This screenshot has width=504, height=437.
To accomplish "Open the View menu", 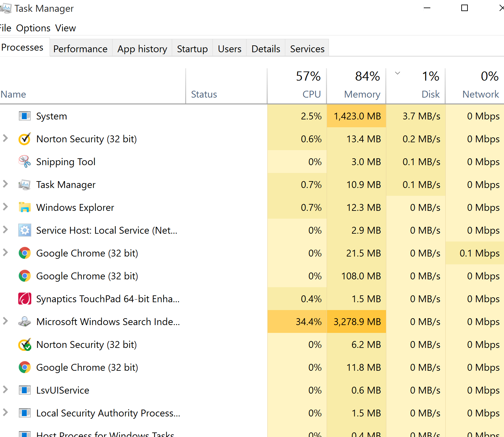I will 65,28.
